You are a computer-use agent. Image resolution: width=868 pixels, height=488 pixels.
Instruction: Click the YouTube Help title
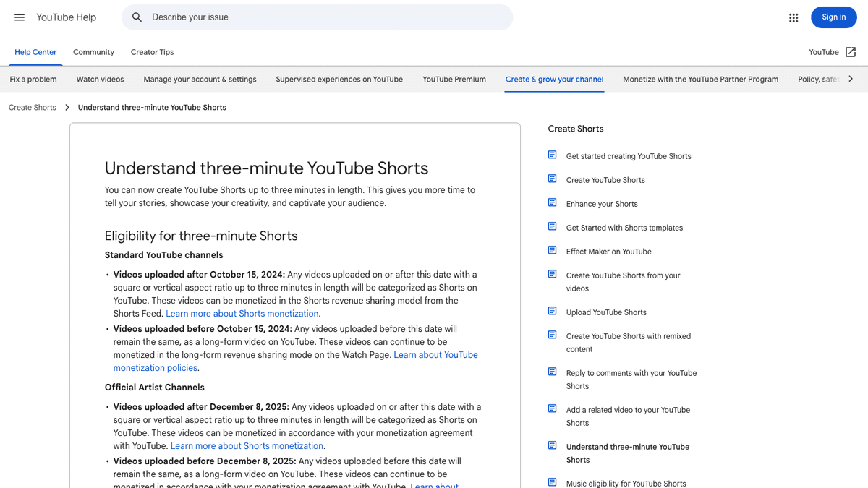(66, 17)
